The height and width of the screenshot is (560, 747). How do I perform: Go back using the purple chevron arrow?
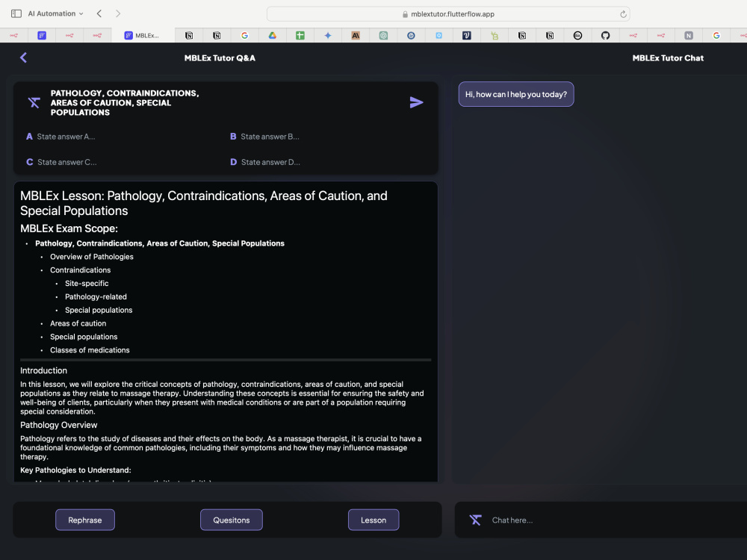(23, 57)
